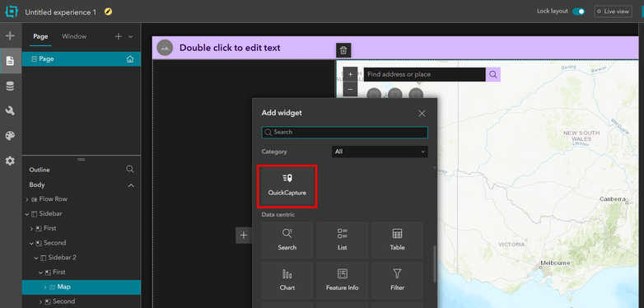The height and width of the screenshot is (308, 644).
Task: Click the pencil icon beside experience title
Action: (x=108, y=12)
